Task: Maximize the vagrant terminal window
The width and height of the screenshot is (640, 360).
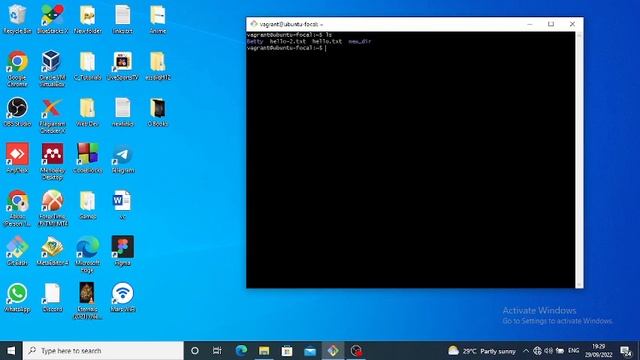Action: [x=551, y=24]
